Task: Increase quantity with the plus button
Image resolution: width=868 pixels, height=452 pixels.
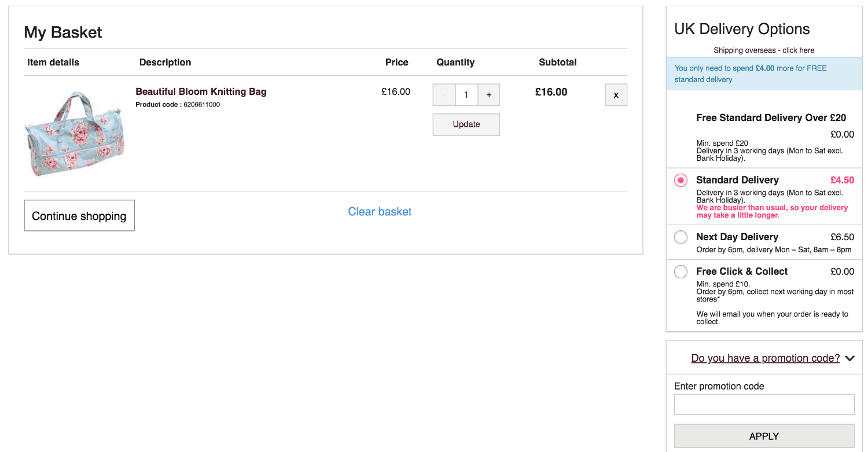Action: point(489,95)
